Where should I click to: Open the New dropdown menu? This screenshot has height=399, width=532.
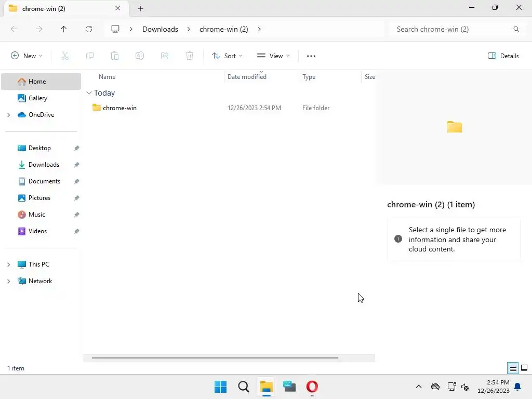click(x=26, y=56)
